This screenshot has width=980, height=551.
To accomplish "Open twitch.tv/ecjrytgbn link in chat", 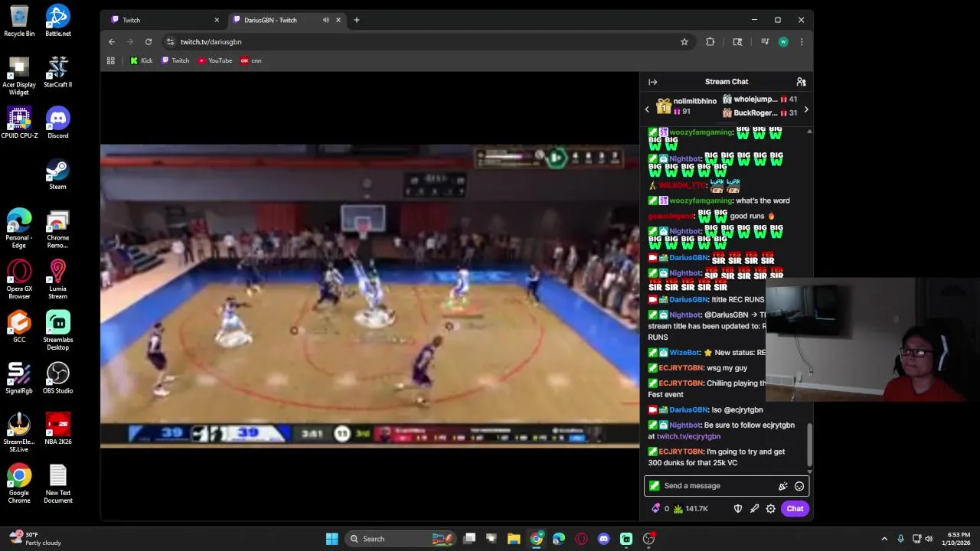I will point(688,436).
